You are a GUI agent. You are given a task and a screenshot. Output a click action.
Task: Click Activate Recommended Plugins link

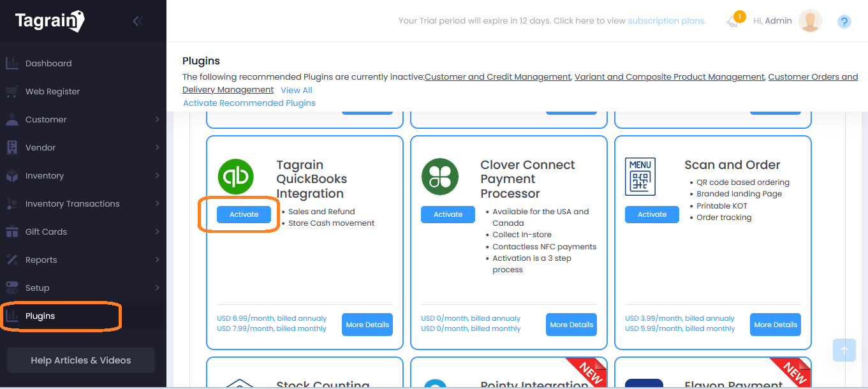click(249, 103)
